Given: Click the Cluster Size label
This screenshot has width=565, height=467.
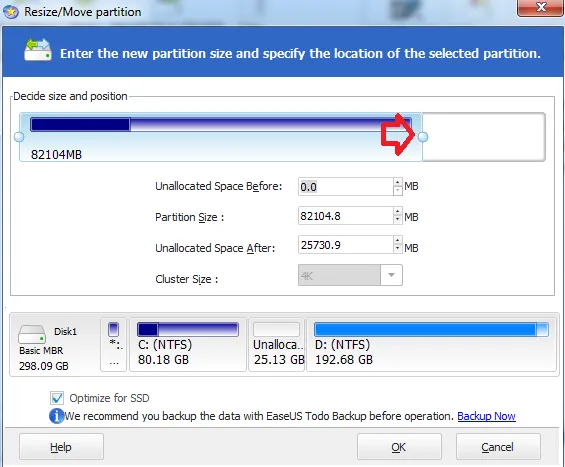Looking at the screenshot, I should (187, 279).
